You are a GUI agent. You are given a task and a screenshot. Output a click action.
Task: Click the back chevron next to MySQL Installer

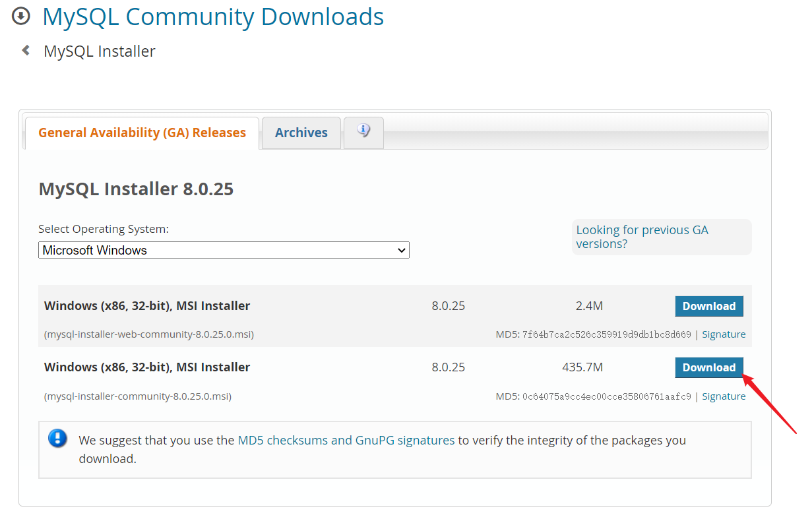coord(26,50)
